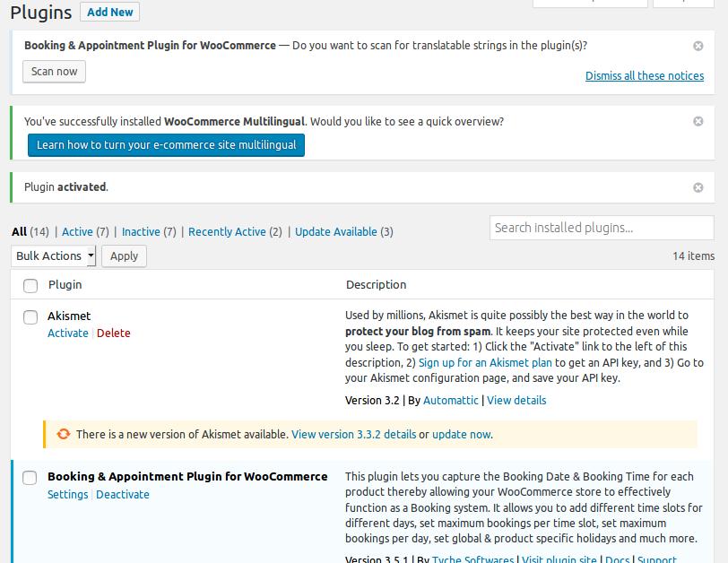The width and height of the screenshot is (728, 563).
Task: Close the WooCommerce Multilingual installed notice
Action: (698, 121)
